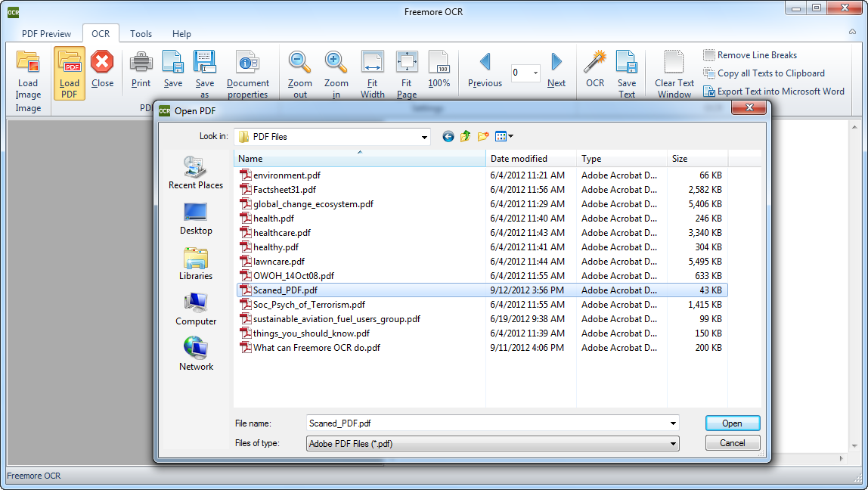This screenshot has height=490, width=868.
Task: Sort files by Size column header
Action: tap(697, 158)
